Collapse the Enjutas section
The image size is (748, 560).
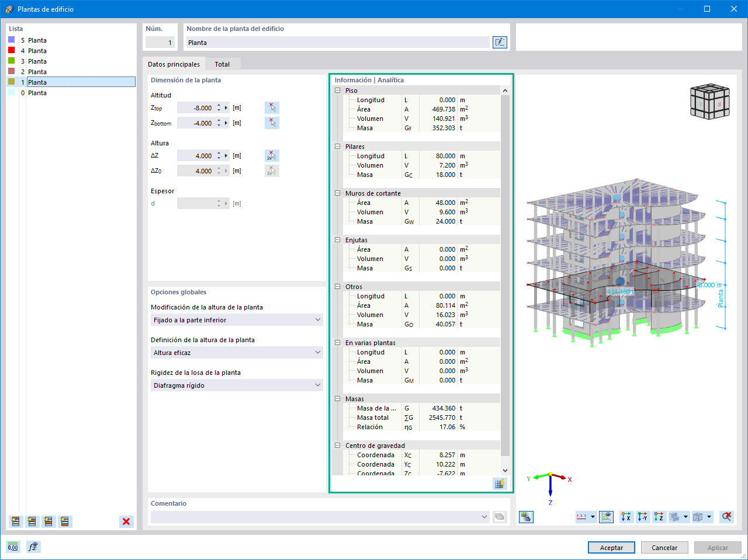coord(337,240)
